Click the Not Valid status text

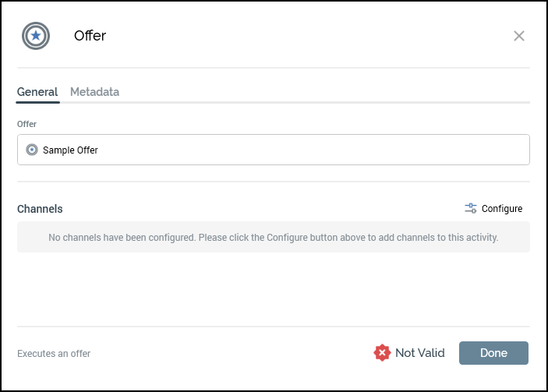click(x=419, y=353)
